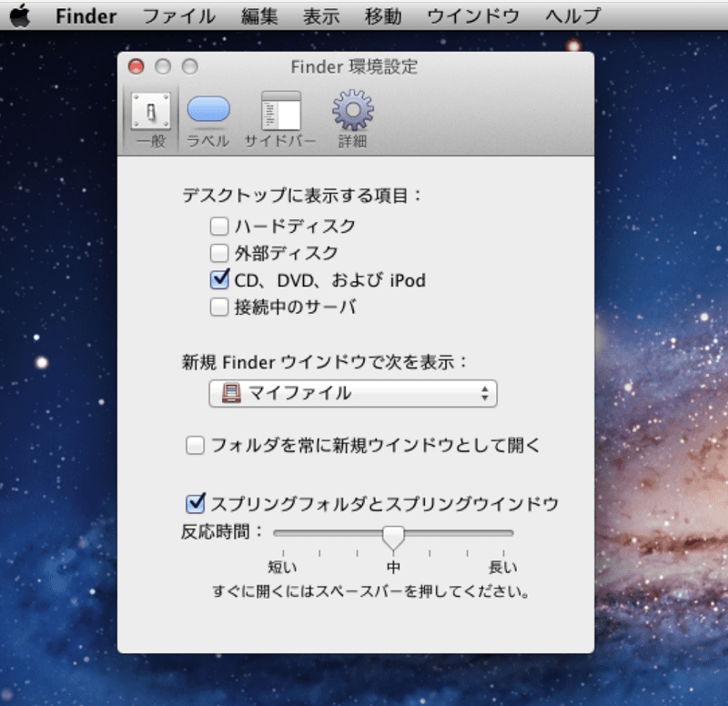Open the 表示 menu
Viewport: 728px width, 706px height.
pyautogui.click(x=321, y=16)
